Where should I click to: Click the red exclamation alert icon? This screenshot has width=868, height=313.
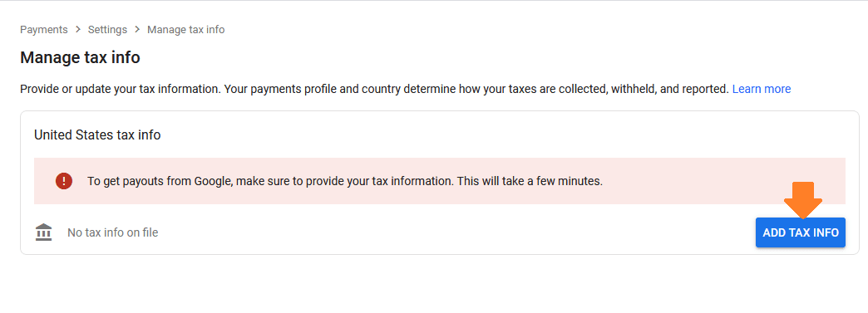[64, 181]
